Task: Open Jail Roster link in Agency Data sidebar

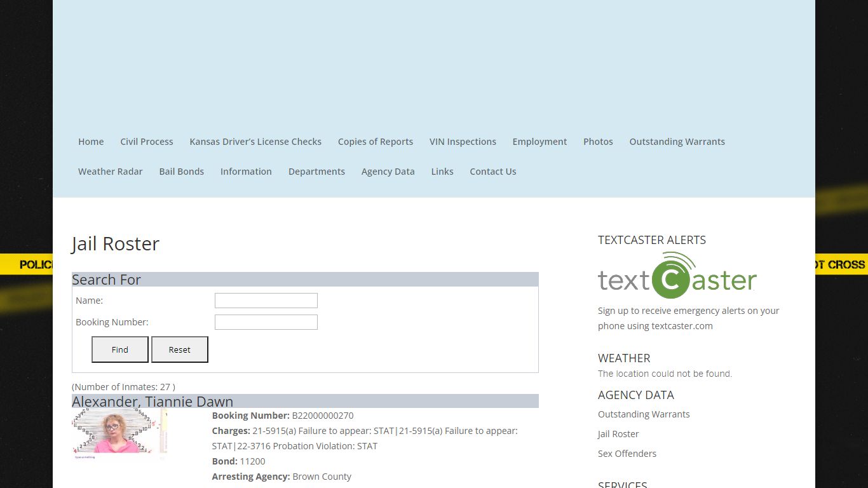Action: [x=618, y=434]
